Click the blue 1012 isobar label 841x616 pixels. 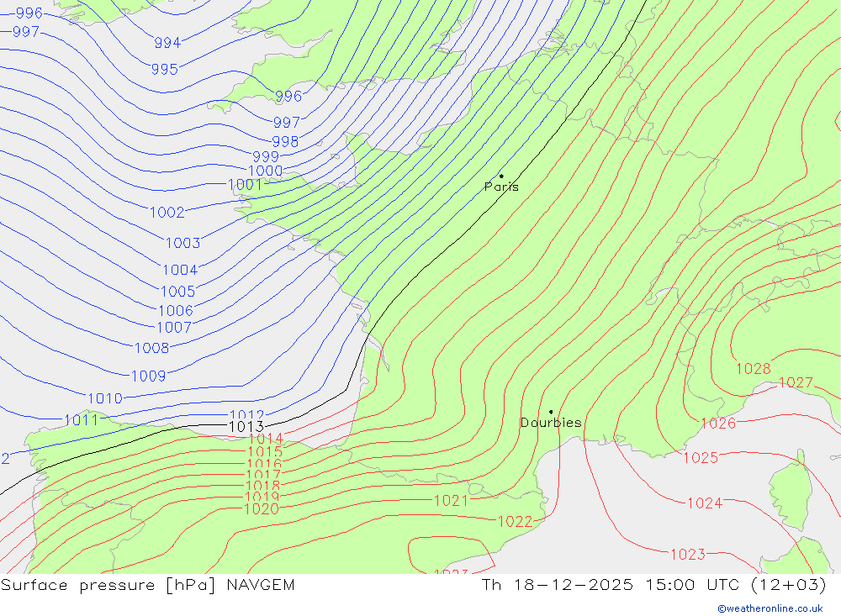click(x=246, y=414)
